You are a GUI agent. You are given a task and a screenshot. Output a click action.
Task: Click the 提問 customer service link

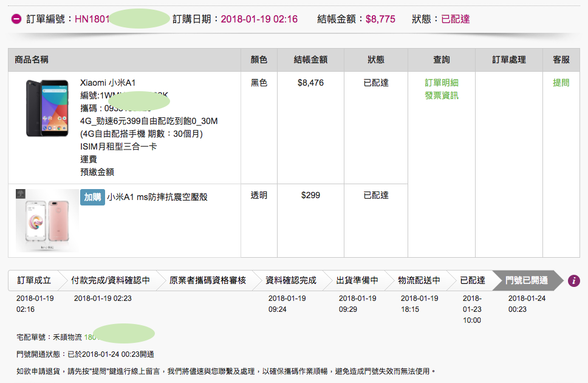pos(561,83)
